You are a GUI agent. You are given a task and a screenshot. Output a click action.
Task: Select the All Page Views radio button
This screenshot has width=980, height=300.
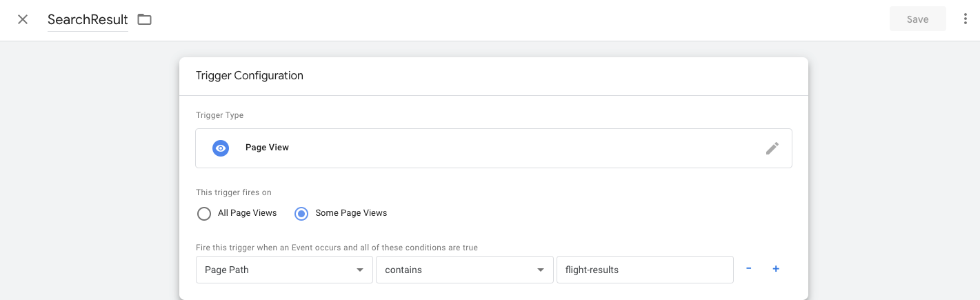[x=204, y=213]
